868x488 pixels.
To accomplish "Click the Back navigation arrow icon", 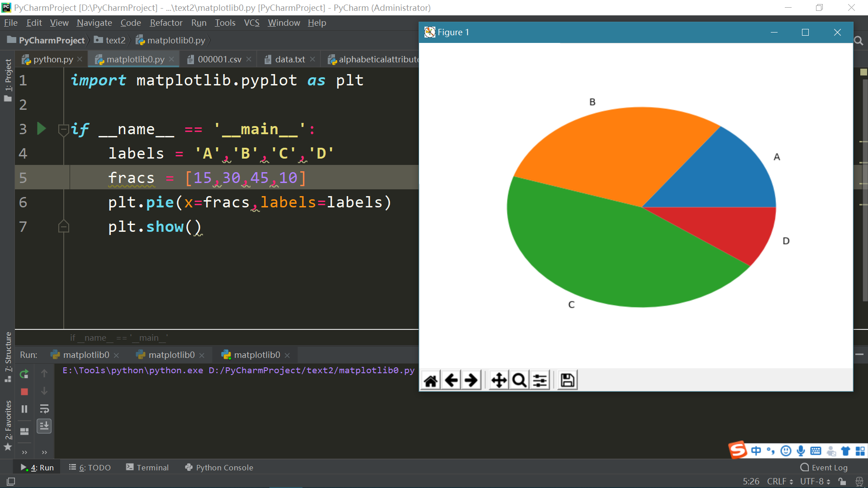I will 451,380.
